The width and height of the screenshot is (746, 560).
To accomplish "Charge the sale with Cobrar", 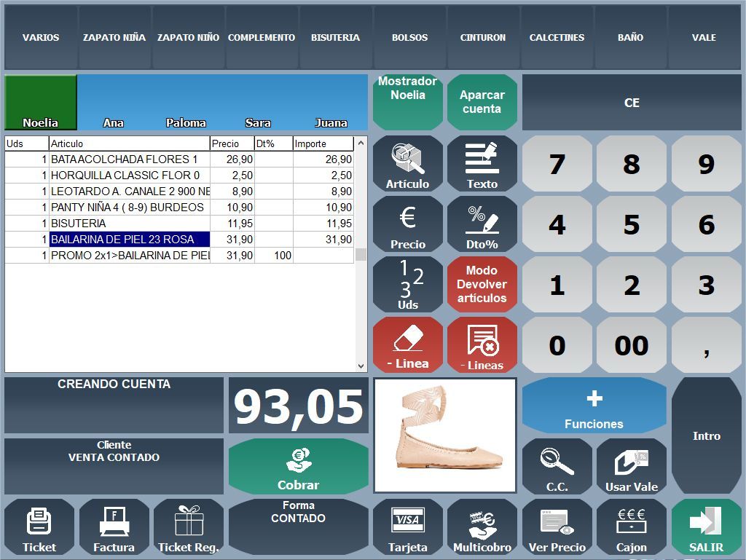I will [x=298, y=467].
